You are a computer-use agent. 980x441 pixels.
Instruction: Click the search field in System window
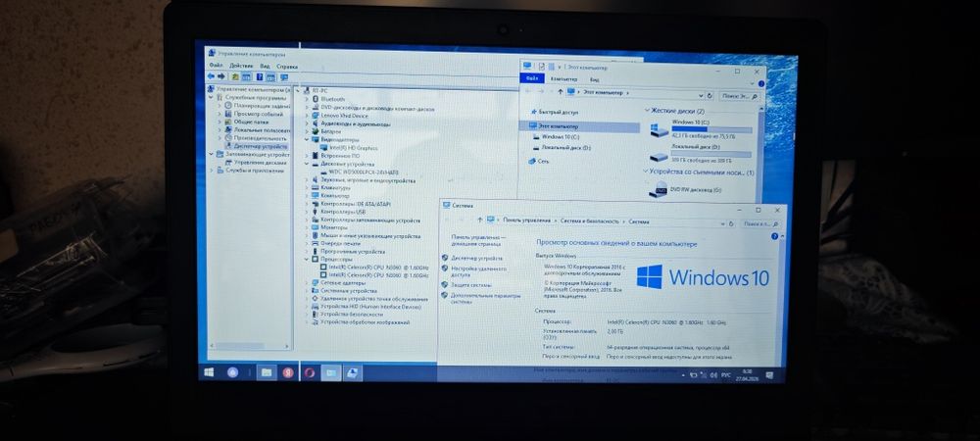pos(761,223)
